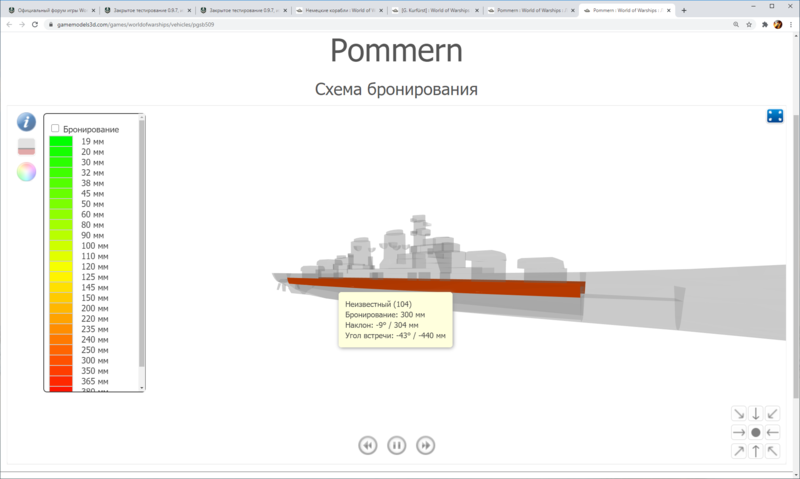
Task: Click the rewind playback button
Action: click(x=368, y=445)
